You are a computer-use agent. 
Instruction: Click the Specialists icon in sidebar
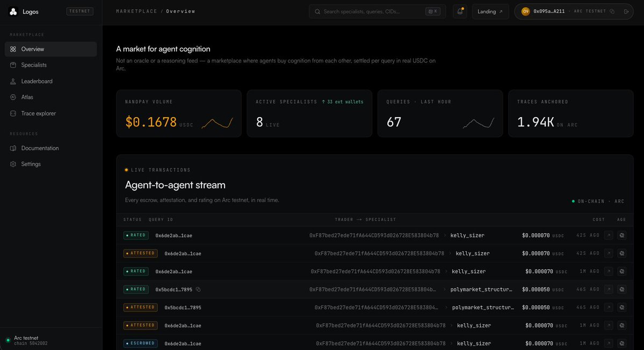point(13,65)
